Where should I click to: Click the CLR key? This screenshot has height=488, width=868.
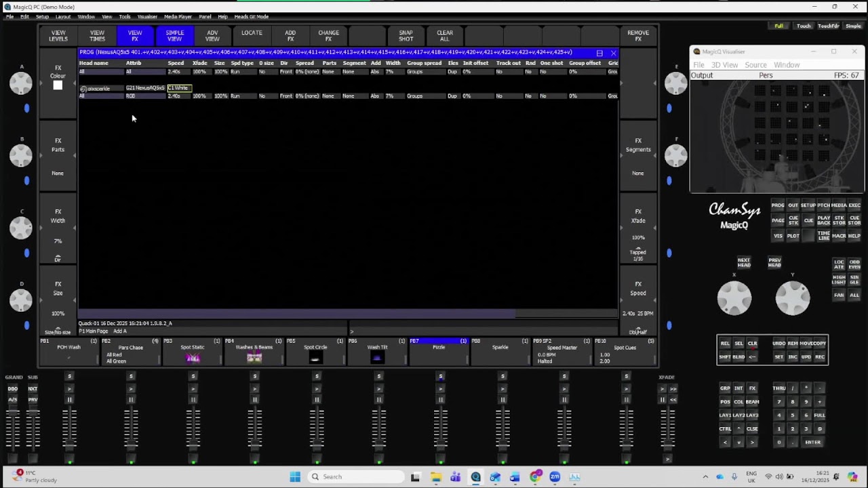[752, 343]
